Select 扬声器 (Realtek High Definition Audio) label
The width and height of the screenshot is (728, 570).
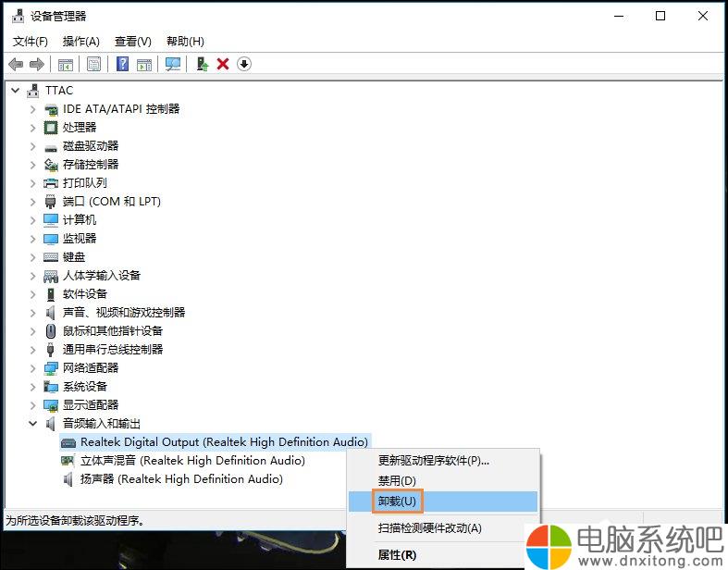click(181, 479)
